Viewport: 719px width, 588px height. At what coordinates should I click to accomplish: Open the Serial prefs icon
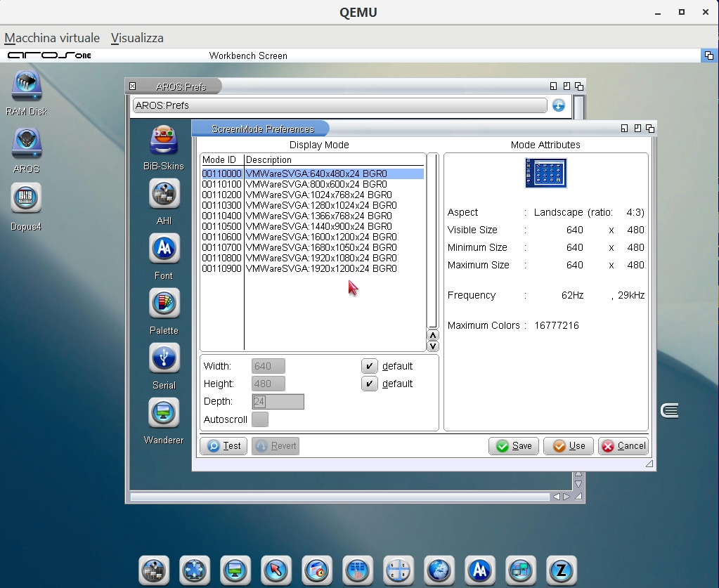click(164, 358)
